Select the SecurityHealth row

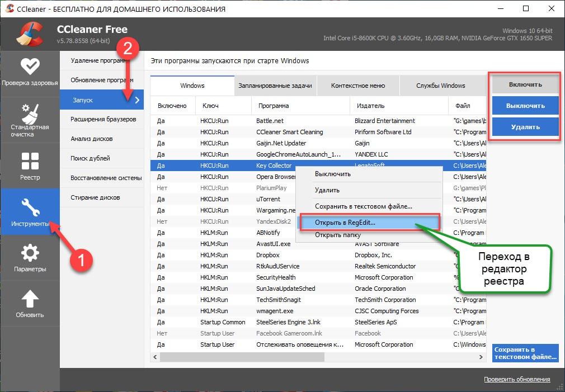[318, 277]
